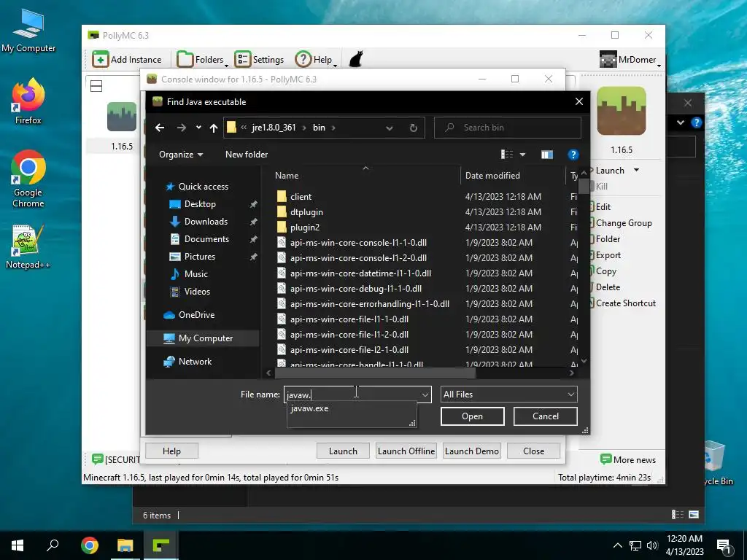This screenshot has width=747, height=560.
Task: Open the MrDomer account dropdown
Action: [x=630, y=60]
